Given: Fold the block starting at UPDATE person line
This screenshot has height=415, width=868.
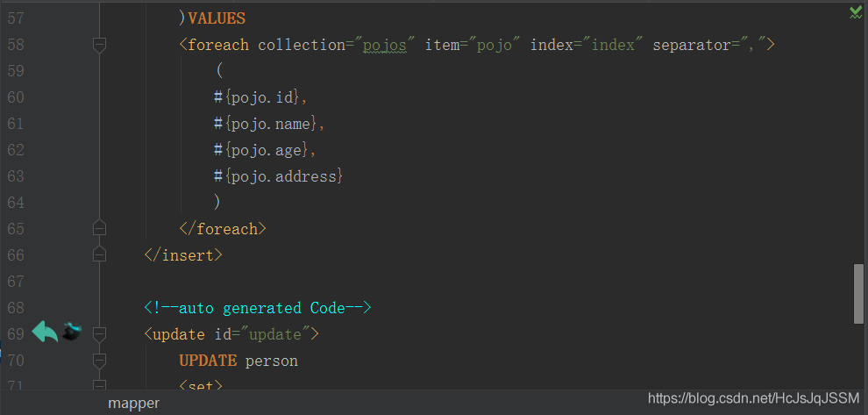Looking at the screenshot, I should [99, 361].
